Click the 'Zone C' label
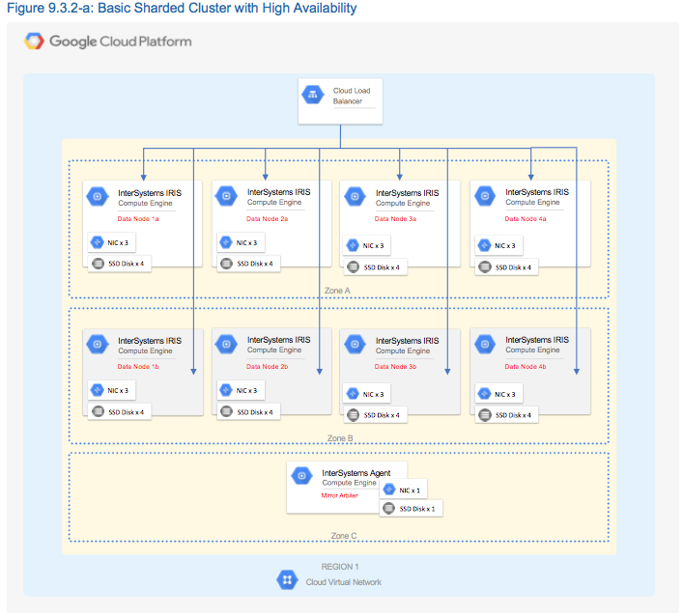Image resolution: width=683 pixels, height=616 pixels. pyautogui.click(x=344, y=536)
